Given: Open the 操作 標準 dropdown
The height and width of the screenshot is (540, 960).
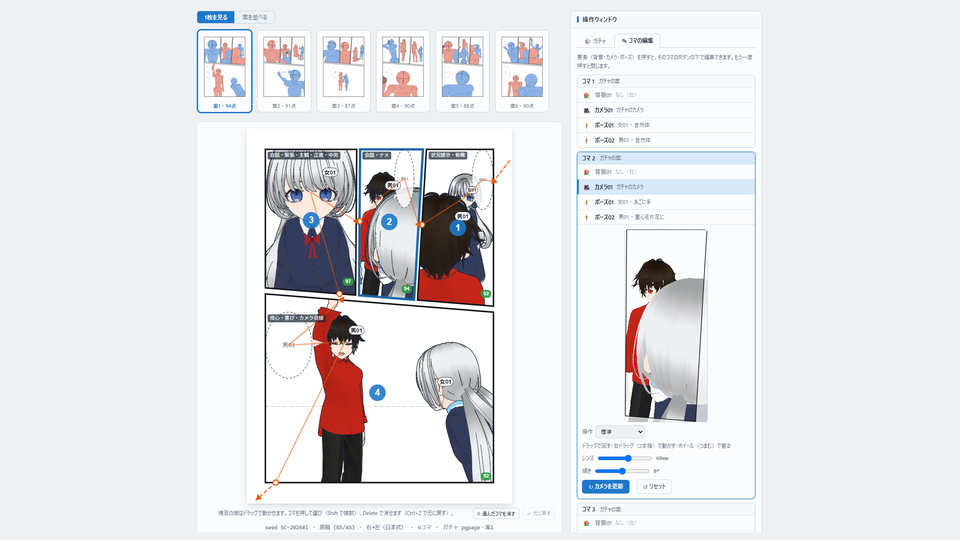Looking at the screenshot, I should pyautogui.click(x=620, y=432).
